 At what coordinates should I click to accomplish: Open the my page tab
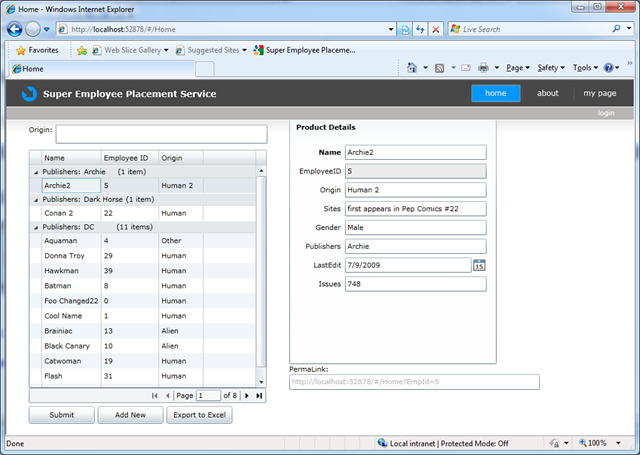coord(600,93)
